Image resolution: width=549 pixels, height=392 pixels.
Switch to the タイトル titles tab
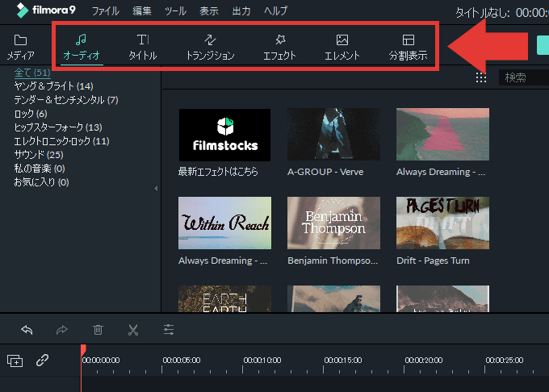pyautogui.click(x=143, y=48)
